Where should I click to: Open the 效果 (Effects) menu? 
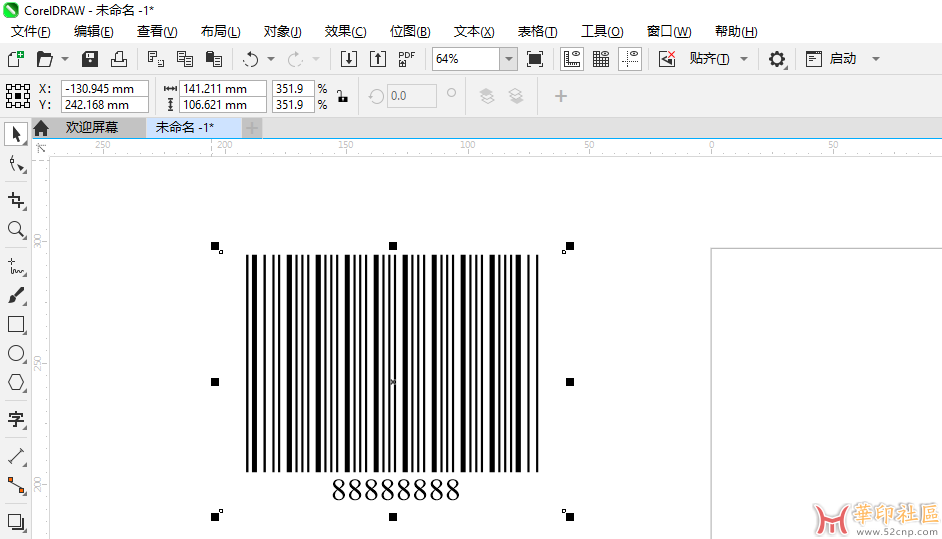(345, 31)
